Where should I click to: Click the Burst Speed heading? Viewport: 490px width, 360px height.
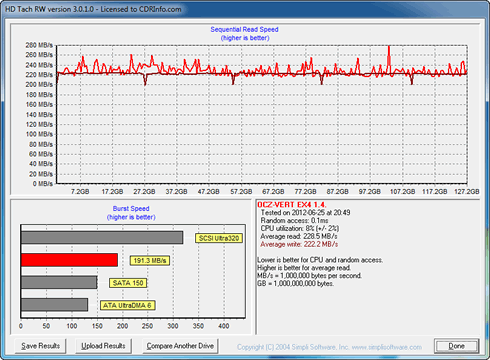[x=131, y=209]
